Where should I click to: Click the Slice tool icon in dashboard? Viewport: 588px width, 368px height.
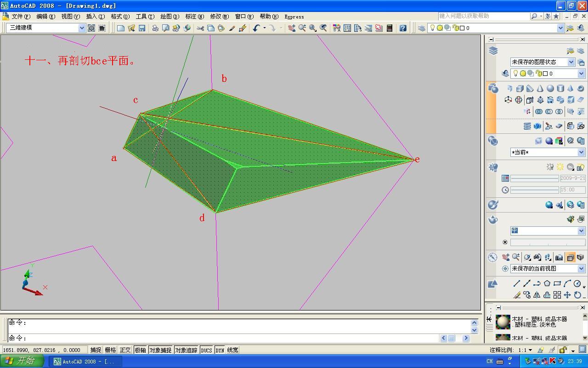[548, 126]
